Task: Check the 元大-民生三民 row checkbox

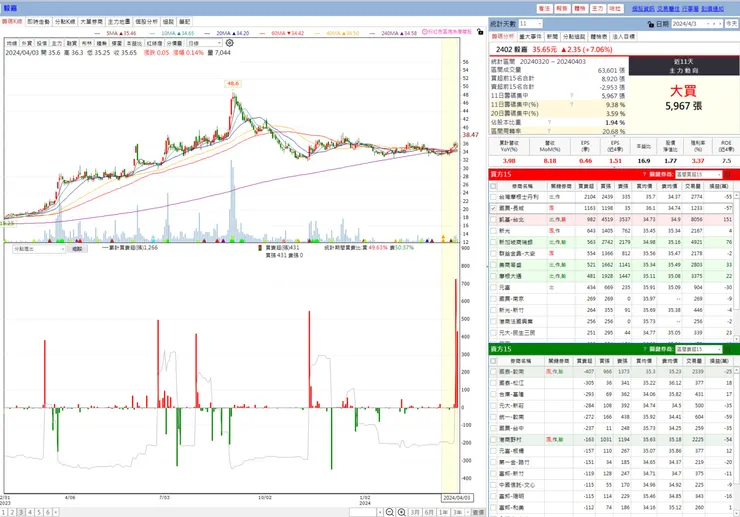Action: coord(493,333)
